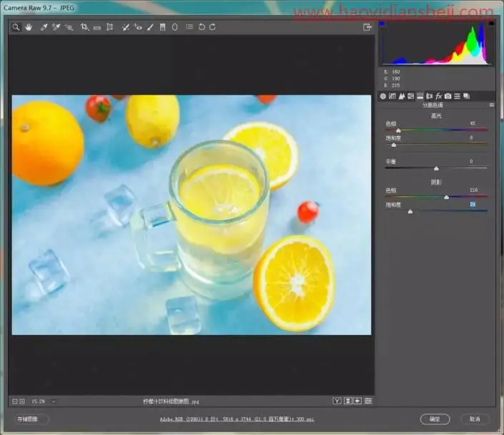The image size is (504, 435).
Task: Open the zoom level dropdown
Action: click(x=54, y=401)
